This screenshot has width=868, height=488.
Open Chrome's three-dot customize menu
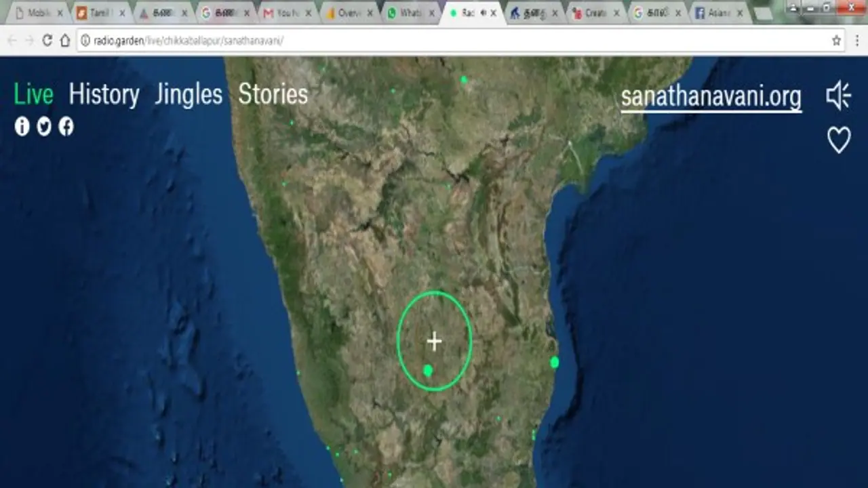tap(859, 39)
